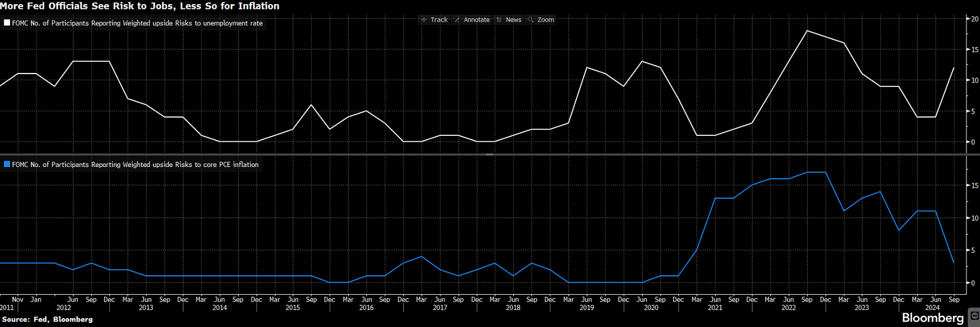980x327 pixels.
Task: Select the unemployment rate series legend label
Action: tap(137, 24)
